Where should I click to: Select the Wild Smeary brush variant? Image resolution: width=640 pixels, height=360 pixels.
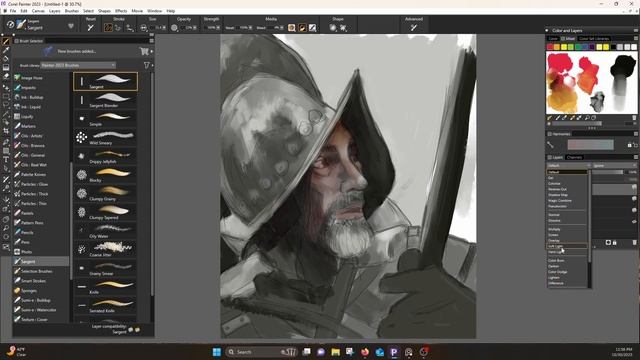[x=105, y=138]
